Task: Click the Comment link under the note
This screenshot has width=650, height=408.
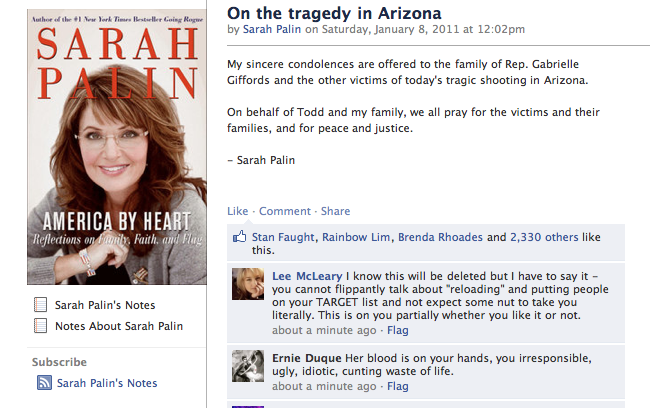Action: tap(285, 211)
